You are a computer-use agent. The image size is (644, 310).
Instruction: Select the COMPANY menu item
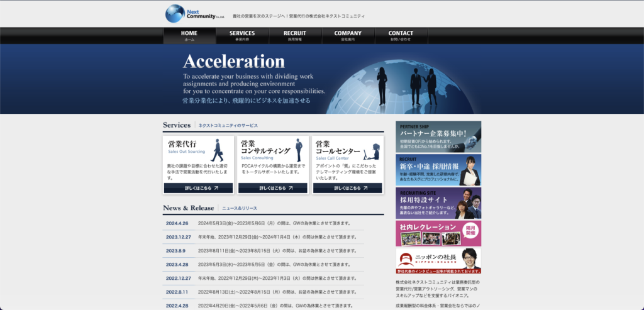(348, 36)
